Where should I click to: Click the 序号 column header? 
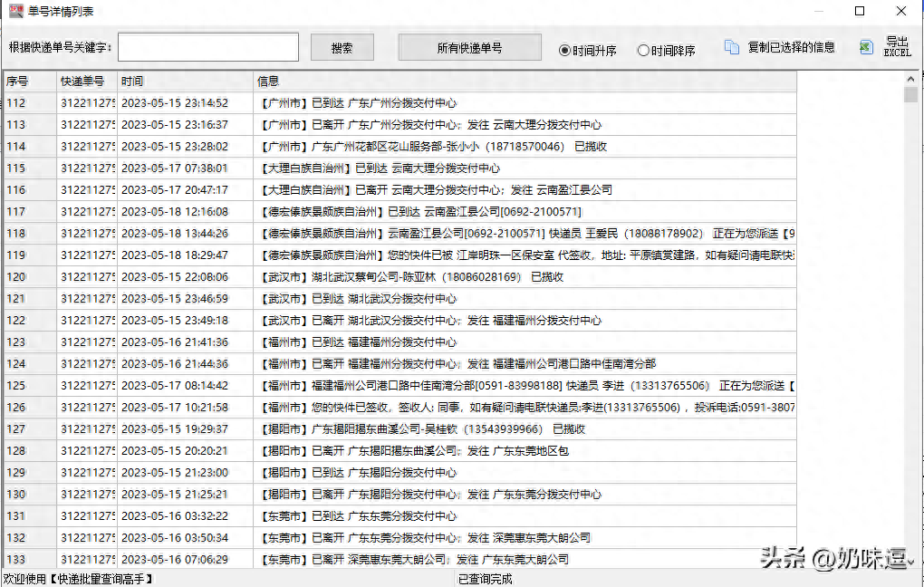point(29,82)
